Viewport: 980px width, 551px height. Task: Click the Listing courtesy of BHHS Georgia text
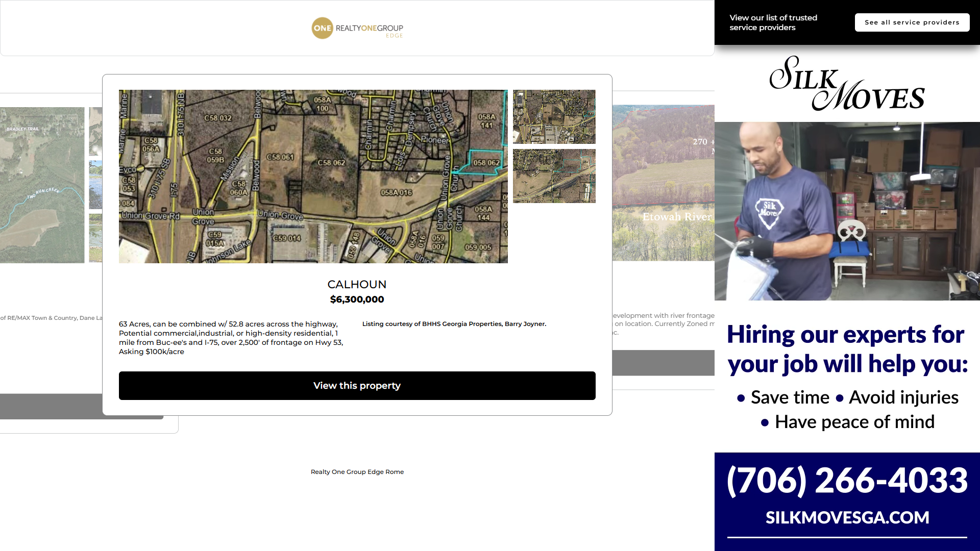[x=454, y=324]
